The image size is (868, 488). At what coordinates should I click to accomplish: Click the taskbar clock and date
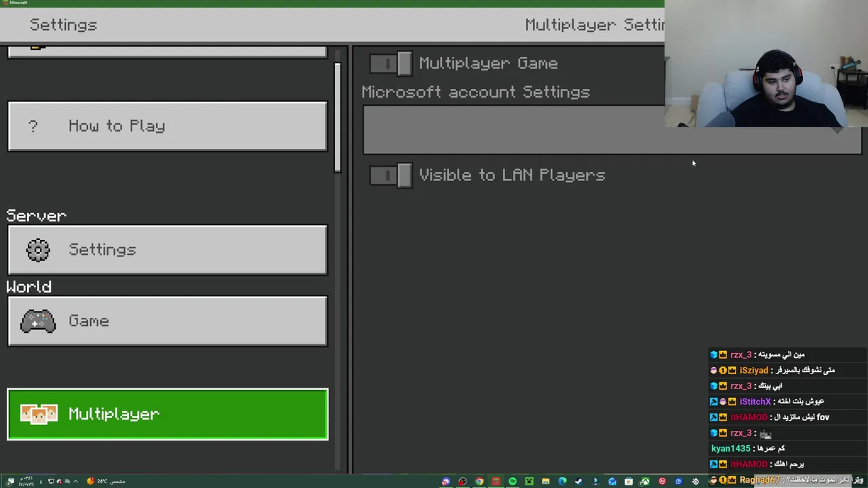[x=26, y=481]
